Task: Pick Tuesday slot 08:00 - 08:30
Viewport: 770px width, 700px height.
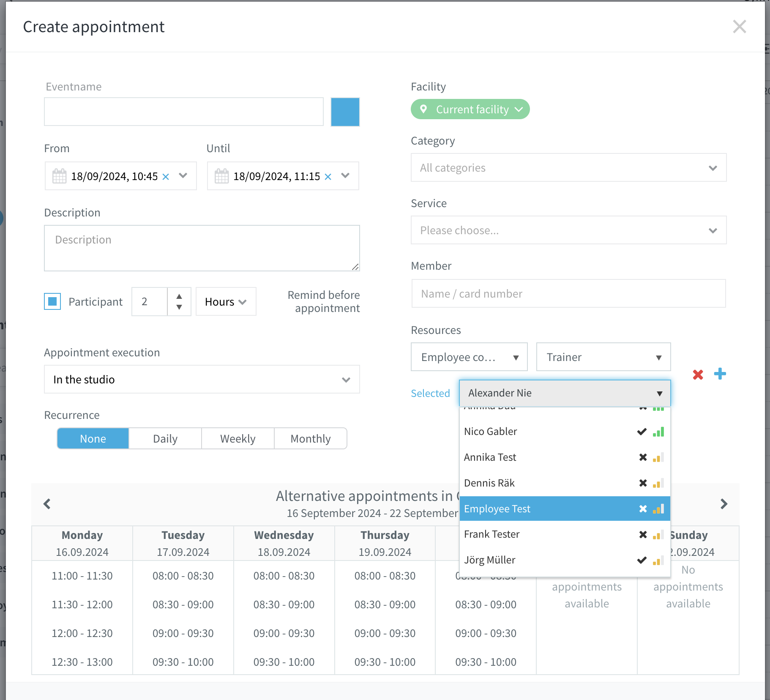Action: [183, 576]
